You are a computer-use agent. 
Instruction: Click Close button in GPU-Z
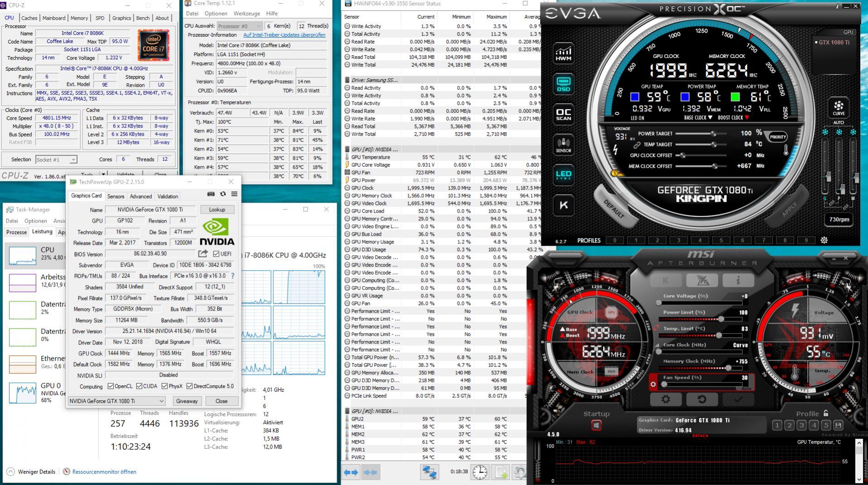pyautogui.click(x=222, y=401)
